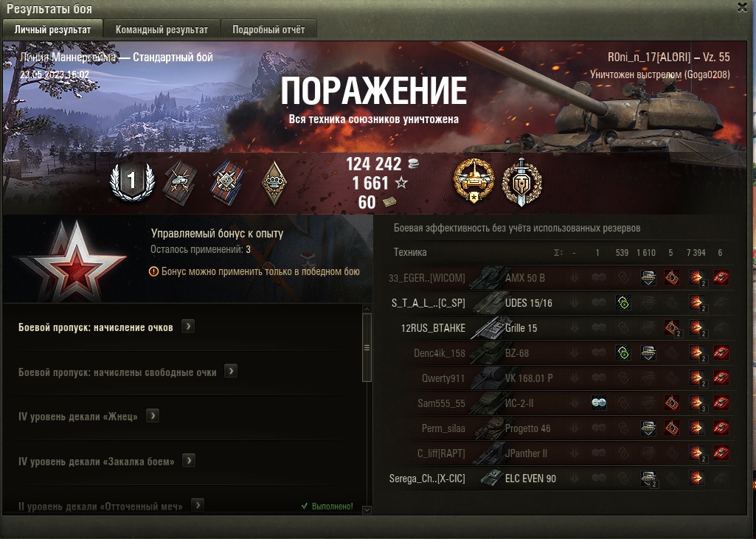Click the blocked damage icon in ELC EVEN 90 row
Viewport: 756px width, 539px height.
648,479
